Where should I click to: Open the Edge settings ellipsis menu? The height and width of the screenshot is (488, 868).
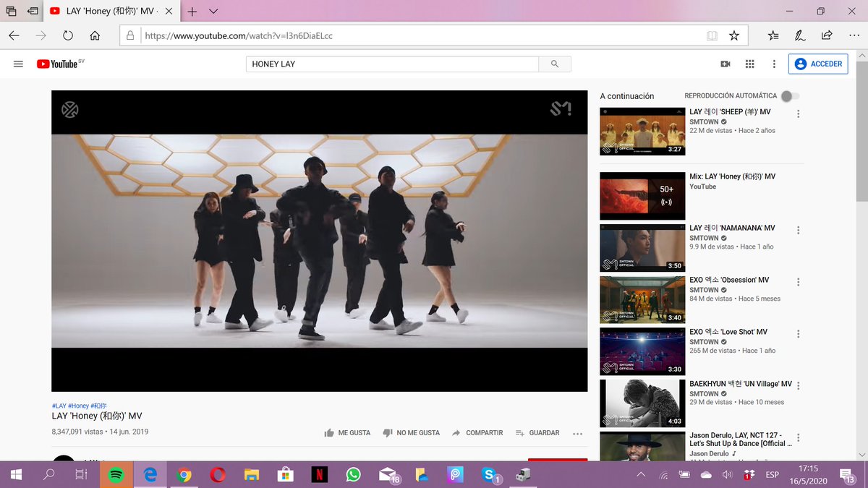tap(853, 35)
